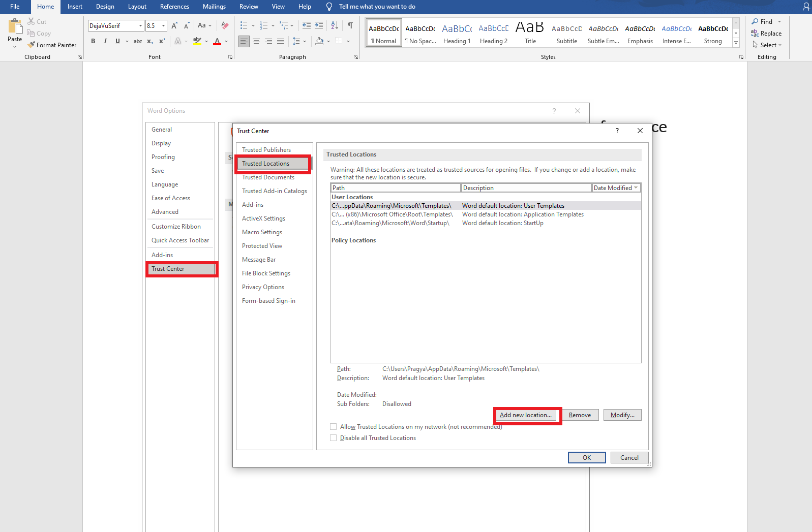Start a numbered list
Image resolution: width=812 pixels, height=532 pixels.
263,25
